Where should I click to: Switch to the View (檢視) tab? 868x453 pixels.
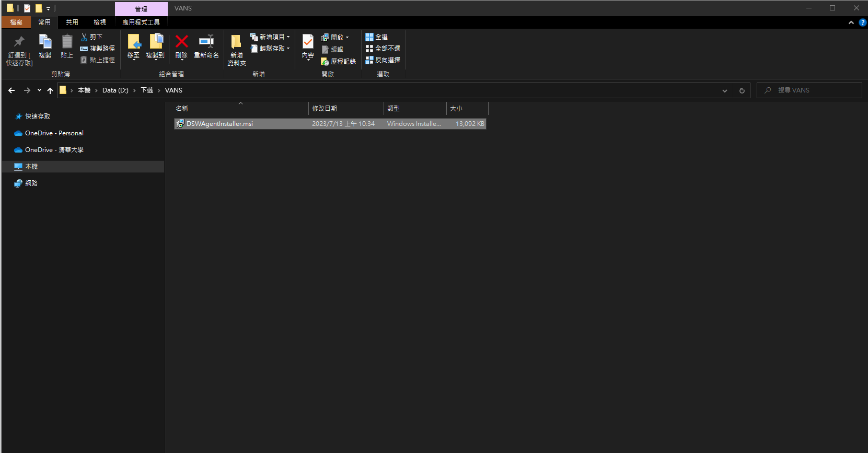(100, 22)
